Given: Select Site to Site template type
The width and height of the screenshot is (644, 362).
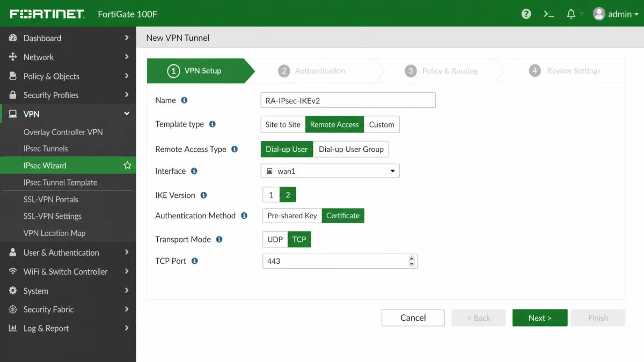Looking at the screenshot, I should (283, 124).
